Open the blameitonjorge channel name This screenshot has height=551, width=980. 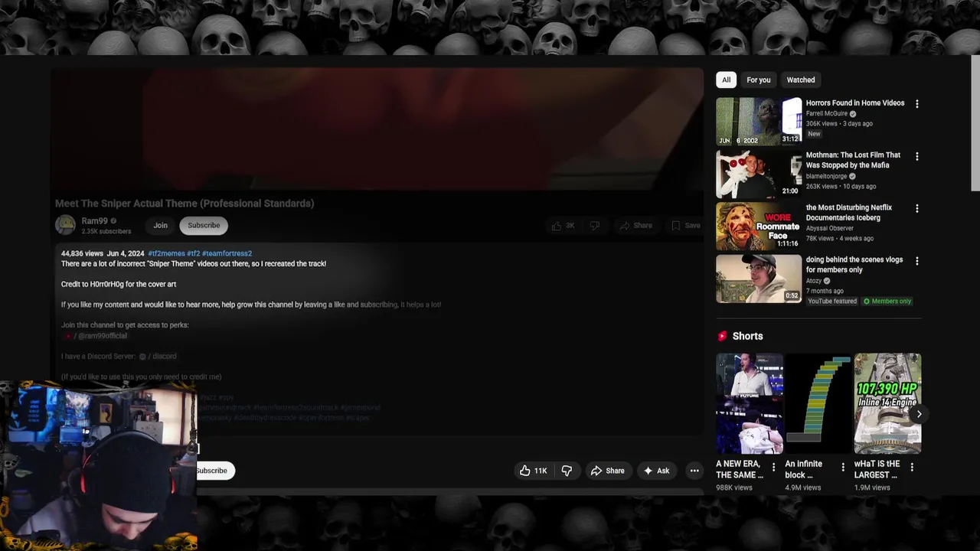coord(826,176)
